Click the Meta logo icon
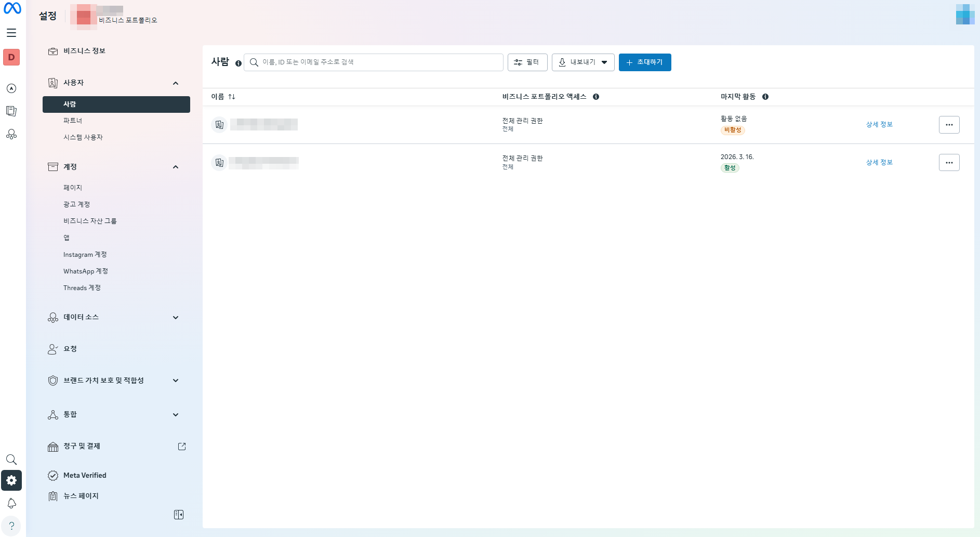Image resolution: width=980 pixels, height=537 pixels. [12, 8]
